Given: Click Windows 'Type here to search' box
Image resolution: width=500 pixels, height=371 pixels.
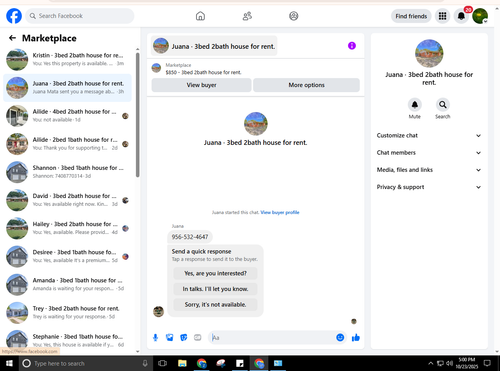Looking at the screenshot, I should tap(86, 363).
